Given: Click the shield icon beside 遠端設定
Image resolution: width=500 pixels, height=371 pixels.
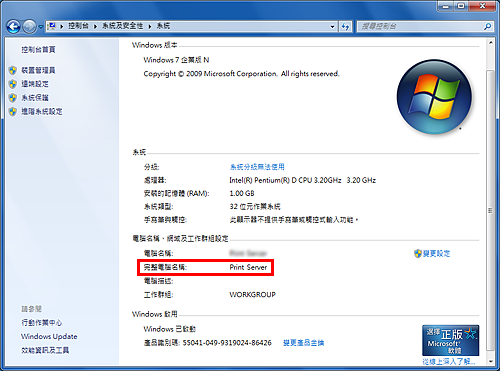Looking at the screenshot, I should (x=13, y=84).
